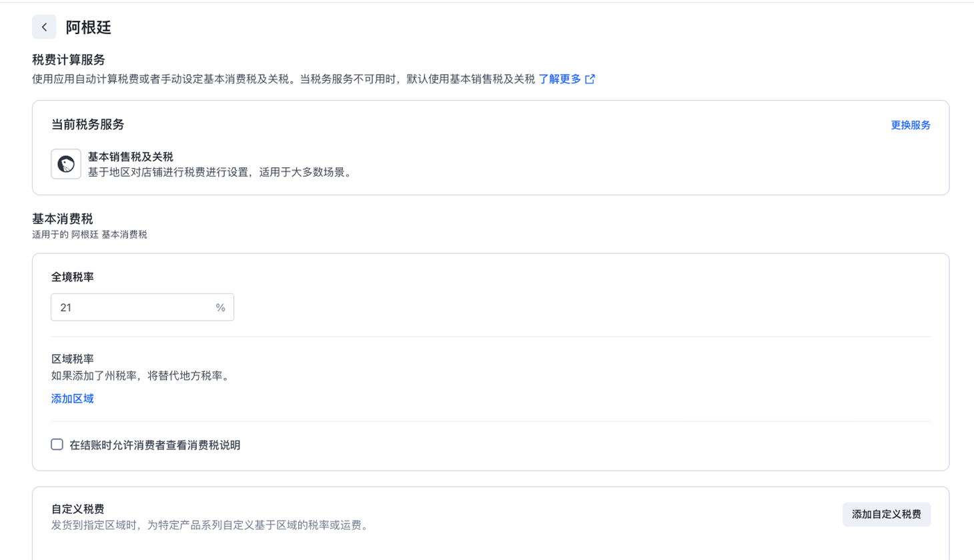The width and height of the screenshot is (974, 560).
Task: Click the external link icon after 了解更多
Action: pyautogui.click(x=590, y=79)
